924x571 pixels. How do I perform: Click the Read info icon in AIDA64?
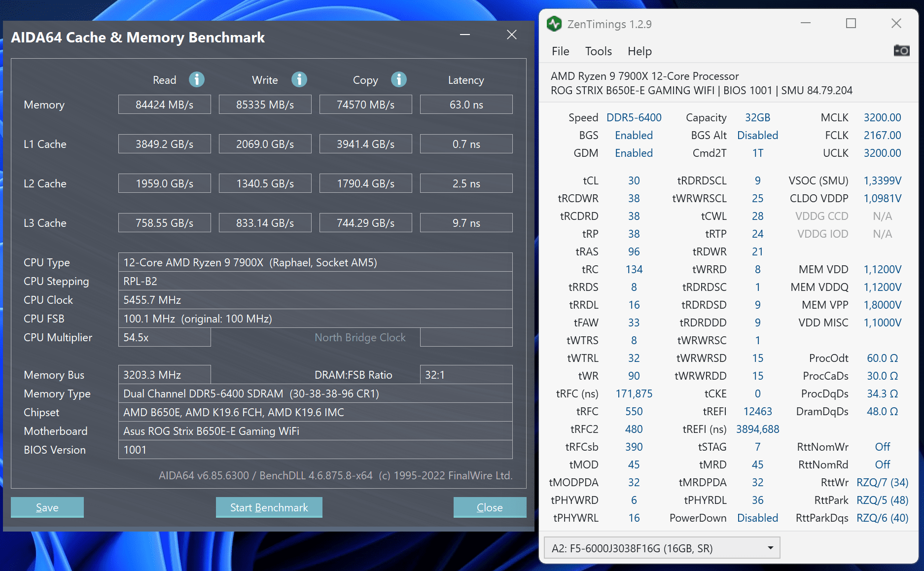[x=197, y=79]
